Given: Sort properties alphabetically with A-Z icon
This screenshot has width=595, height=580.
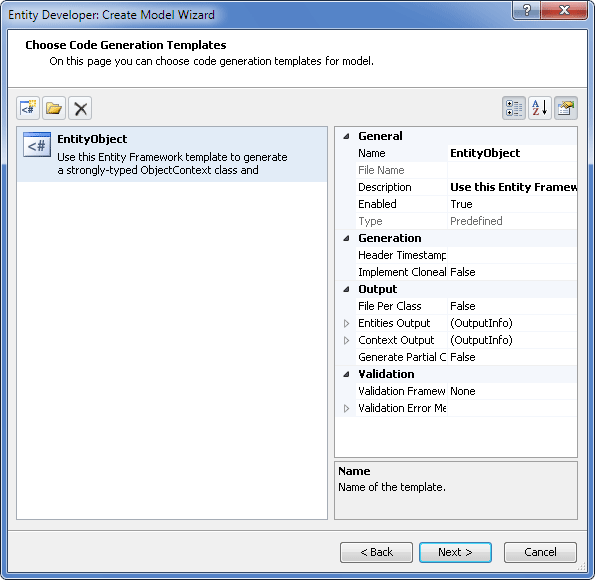Looking at the screenshot, I should 540,108.
